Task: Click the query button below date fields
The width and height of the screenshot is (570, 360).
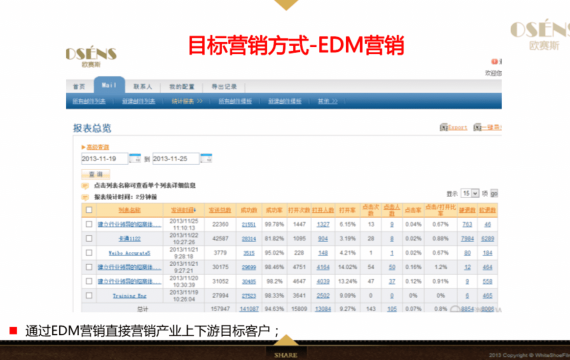Action: coord(96,175)
